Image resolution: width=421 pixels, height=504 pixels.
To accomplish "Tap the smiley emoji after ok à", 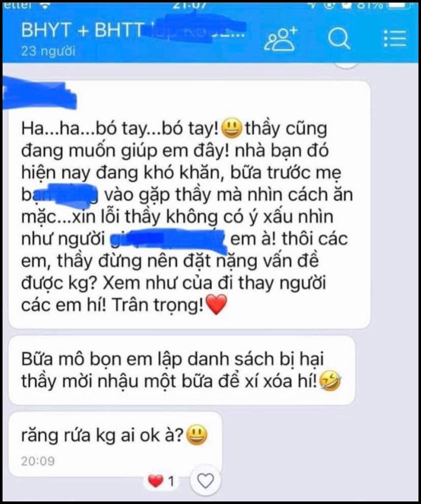I will 197,435.
